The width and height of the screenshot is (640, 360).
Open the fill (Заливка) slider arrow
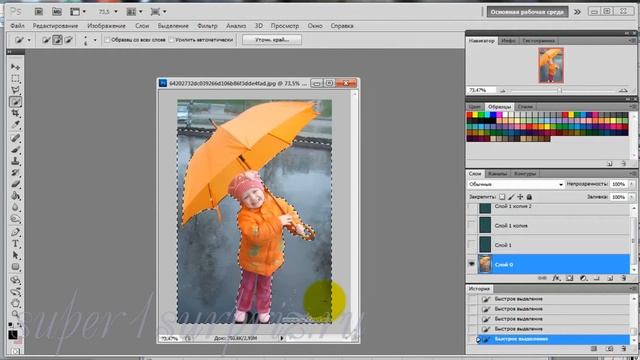coord(631,197)
